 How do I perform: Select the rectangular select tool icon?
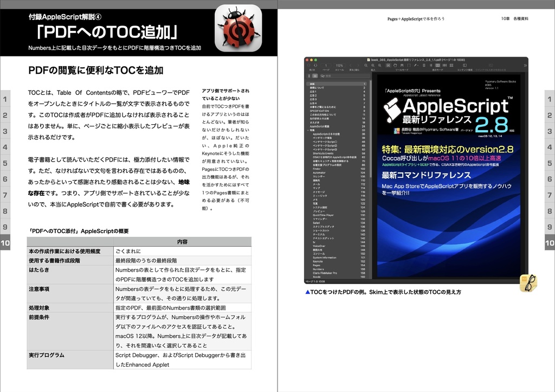(x=409, y=65)
